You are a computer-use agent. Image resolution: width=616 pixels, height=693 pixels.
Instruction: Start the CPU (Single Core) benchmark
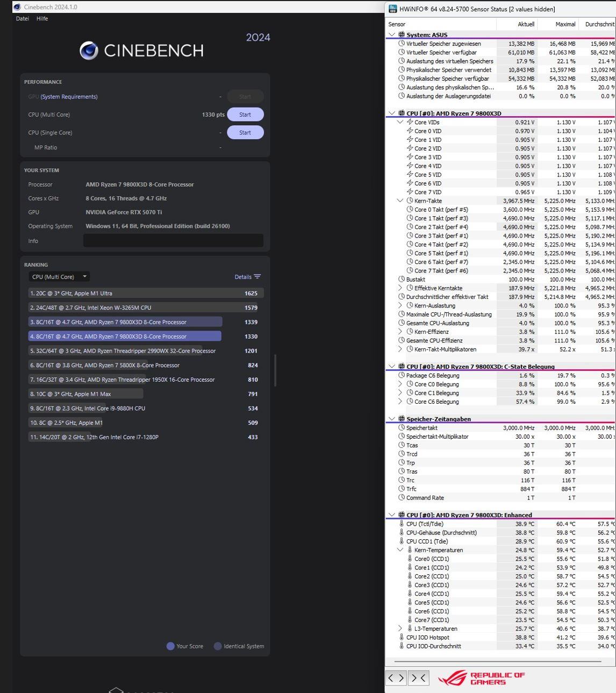point(245,133)
